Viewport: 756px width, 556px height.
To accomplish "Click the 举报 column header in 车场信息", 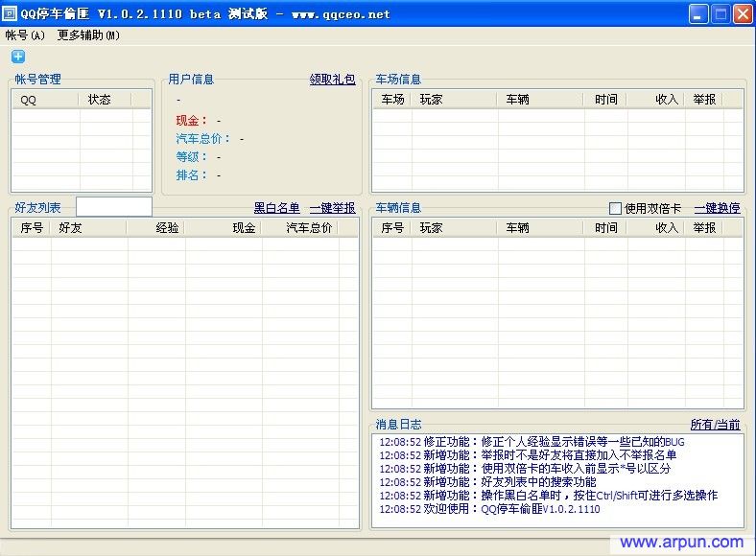I will pos(703,100).
